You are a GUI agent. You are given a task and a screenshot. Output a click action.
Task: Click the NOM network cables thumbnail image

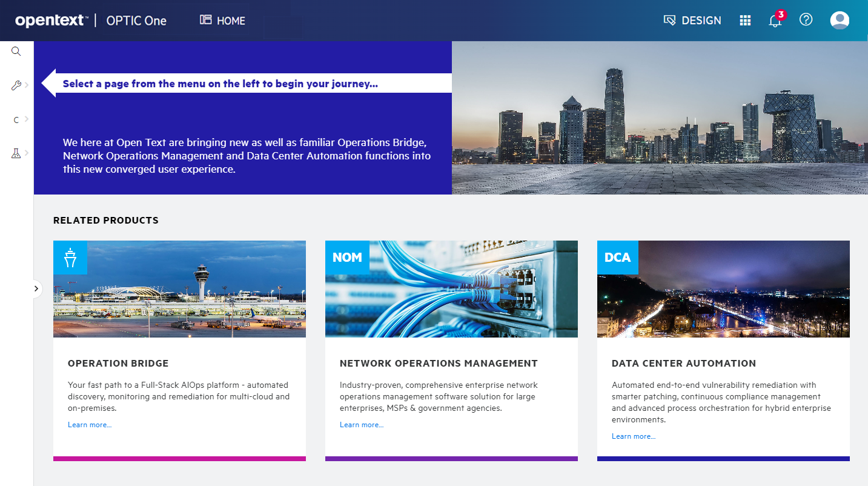[x=451, y=289]
